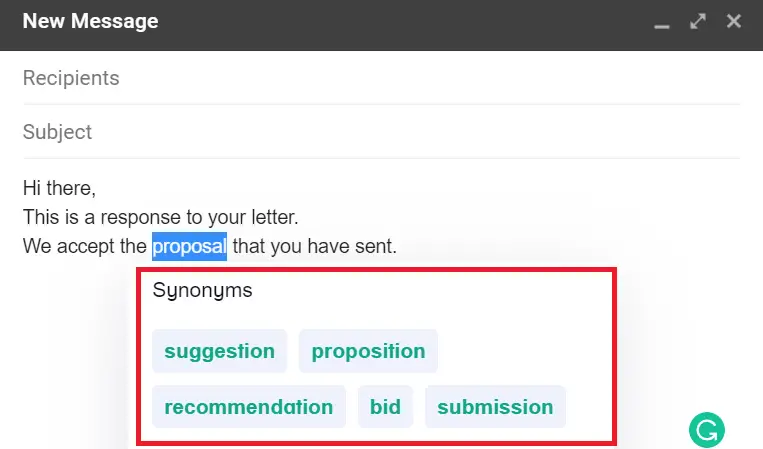The height and width of the screenshot is (449, 763).
Task: Click the highlighted word "proposal"
Action: pos(189,246)
